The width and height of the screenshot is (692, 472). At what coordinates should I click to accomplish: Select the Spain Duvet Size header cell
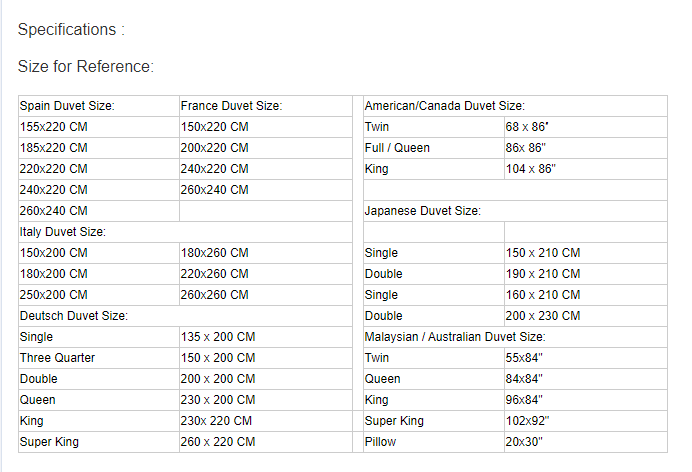point(67,106)
